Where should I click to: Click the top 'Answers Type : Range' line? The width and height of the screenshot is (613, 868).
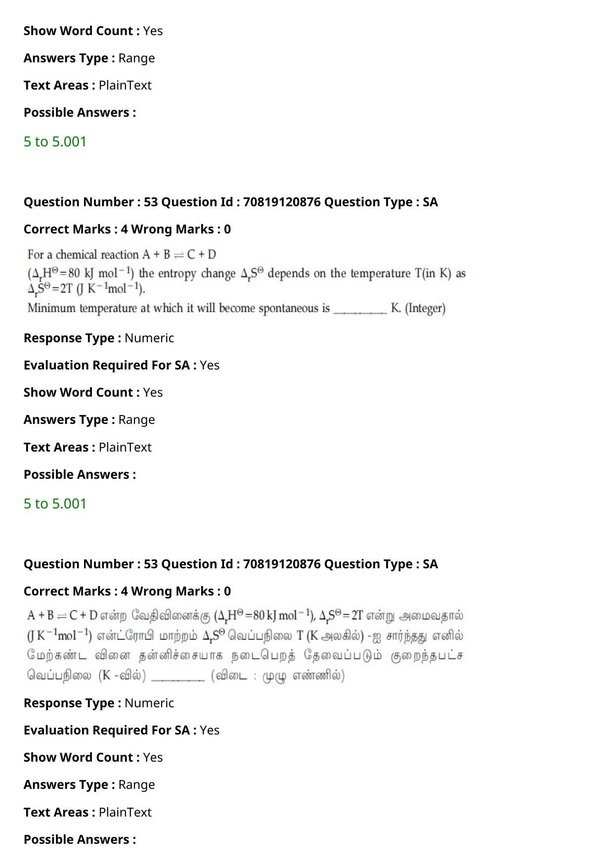pos(89,58)
